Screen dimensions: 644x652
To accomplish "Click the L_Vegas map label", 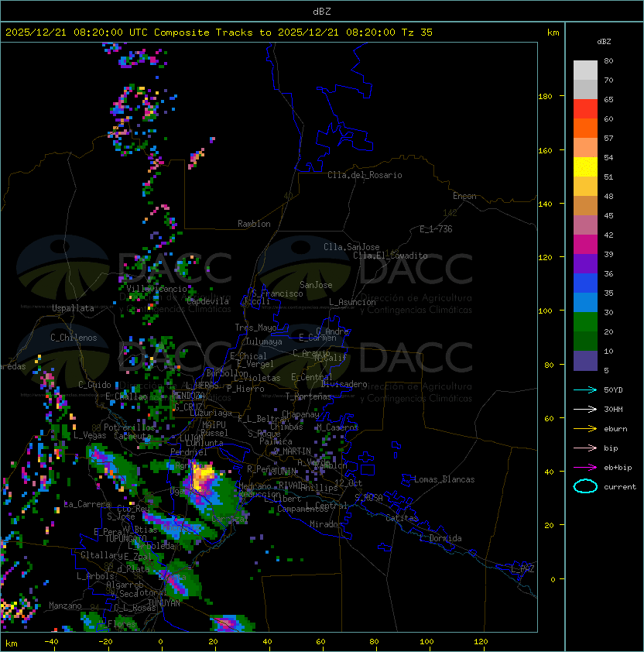I will 90,435.
